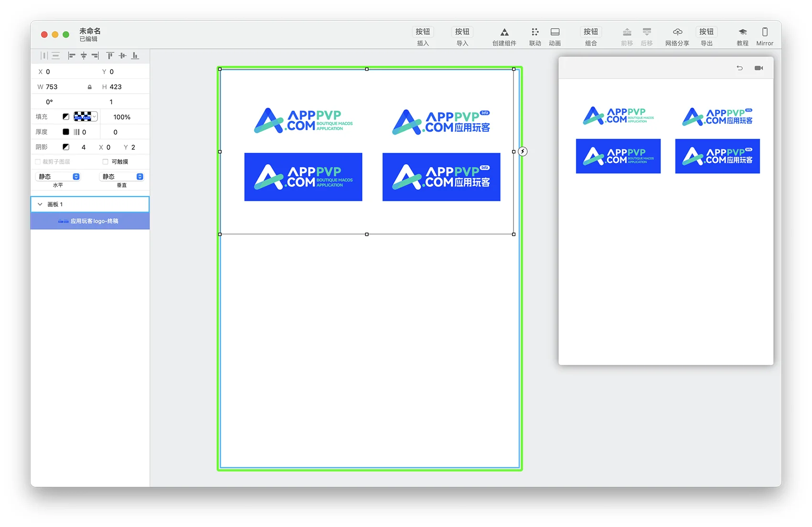
Task: Collapse the 画板 1 layer group
Action: pyautogui.click(x=40, y=204)
